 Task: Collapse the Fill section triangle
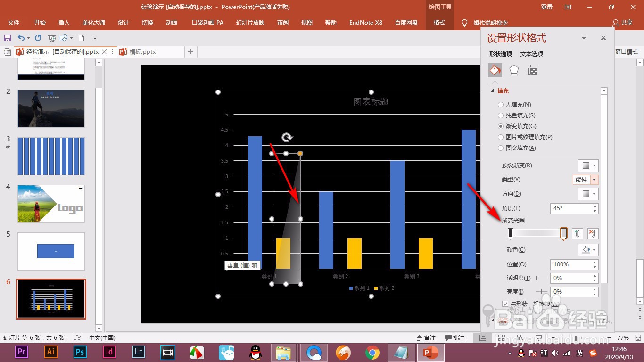(x=493, y=90)
